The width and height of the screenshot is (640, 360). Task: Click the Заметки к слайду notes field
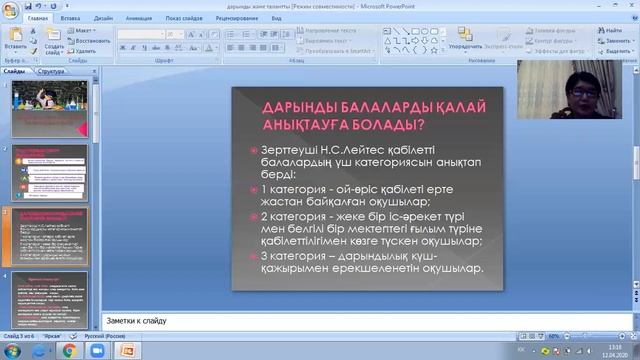pos(367,321)
